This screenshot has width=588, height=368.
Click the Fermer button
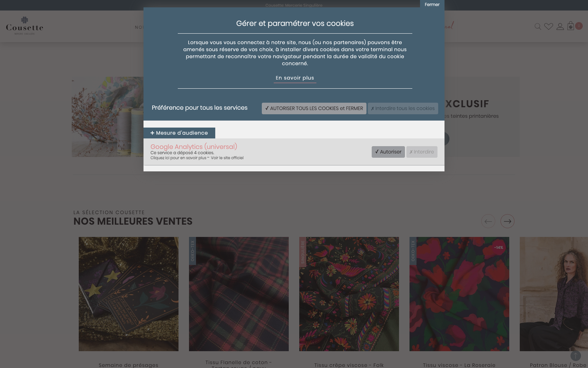click(x=432, y=5)
